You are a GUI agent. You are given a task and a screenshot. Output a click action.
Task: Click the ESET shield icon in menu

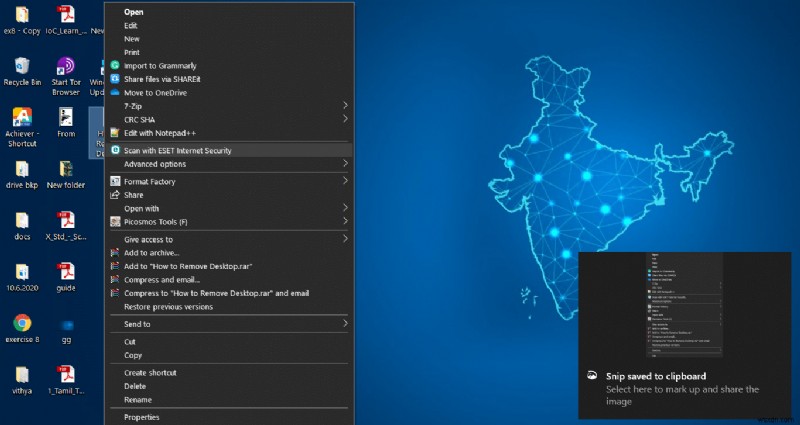[115, 150]
